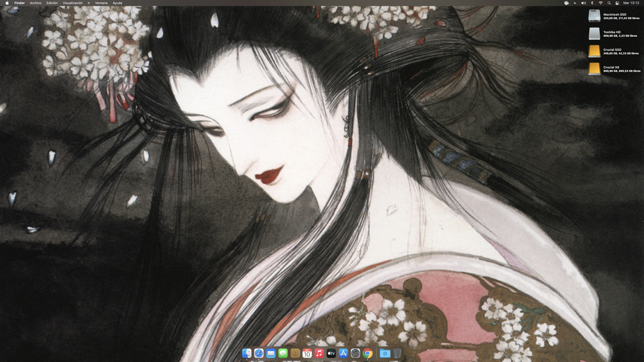Launch the Music app from the Dock

[319, 353]
